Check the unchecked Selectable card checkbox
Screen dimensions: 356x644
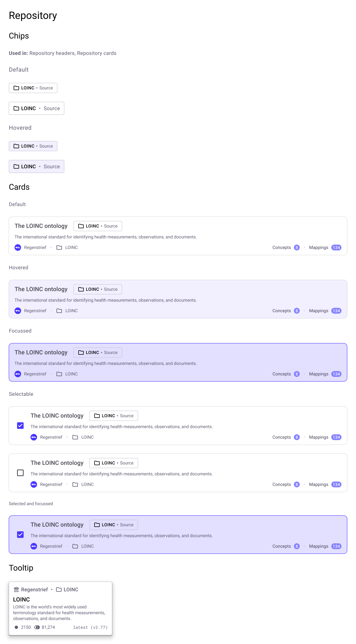20,472
